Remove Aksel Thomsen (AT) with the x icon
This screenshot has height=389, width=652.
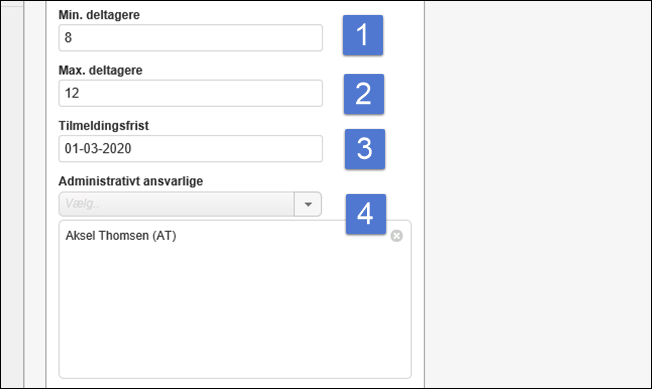pyautogui.click(x=396, y=236)
